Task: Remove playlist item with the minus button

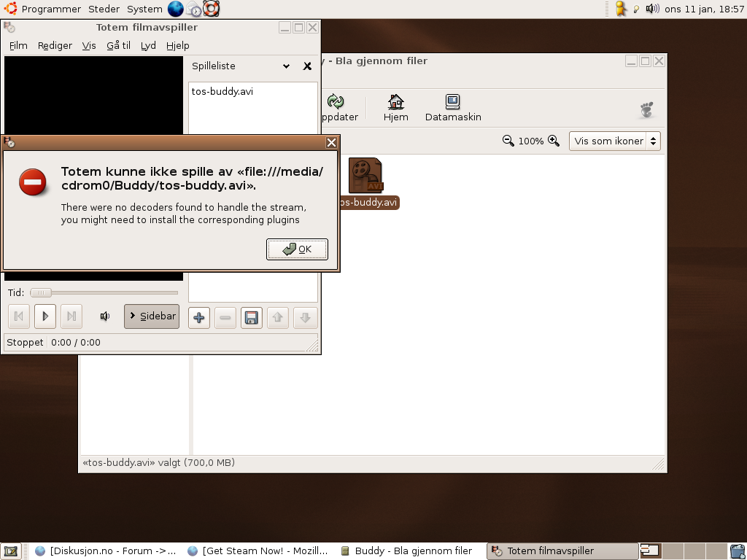Action: pos(225,318)
